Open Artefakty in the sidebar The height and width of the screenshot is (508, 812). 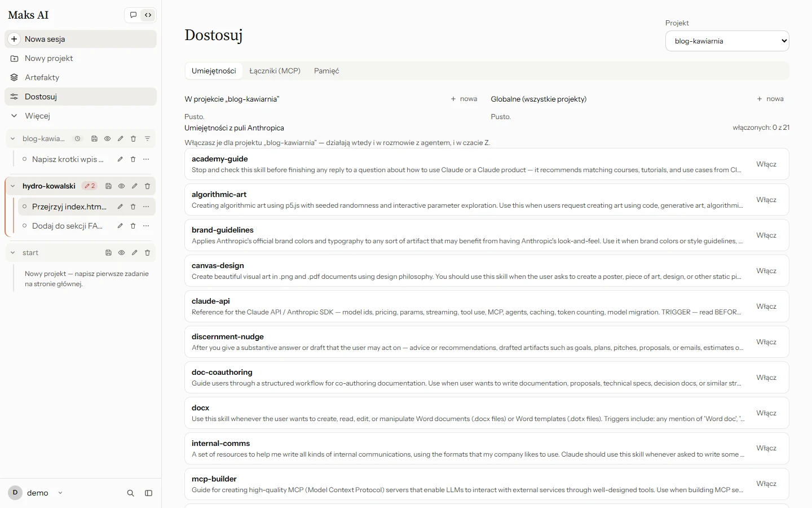(81, 77)
